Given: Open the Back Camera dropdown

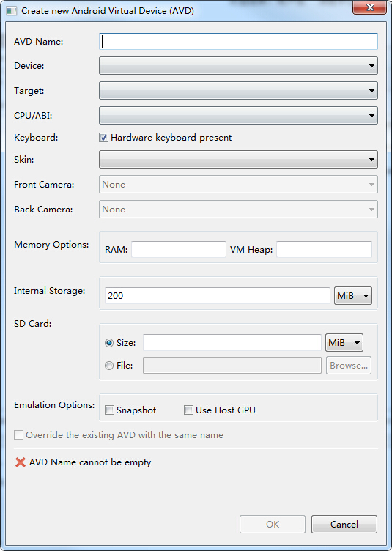Looking at the screenshot, I should [238, 210].
